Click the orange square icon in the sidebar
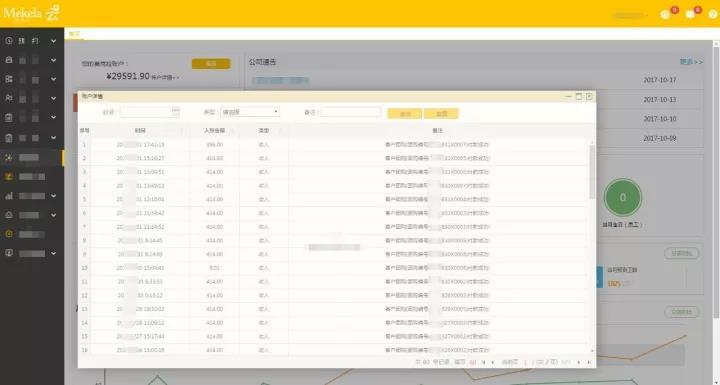This screenshot has width=720, height=385. 9,176
